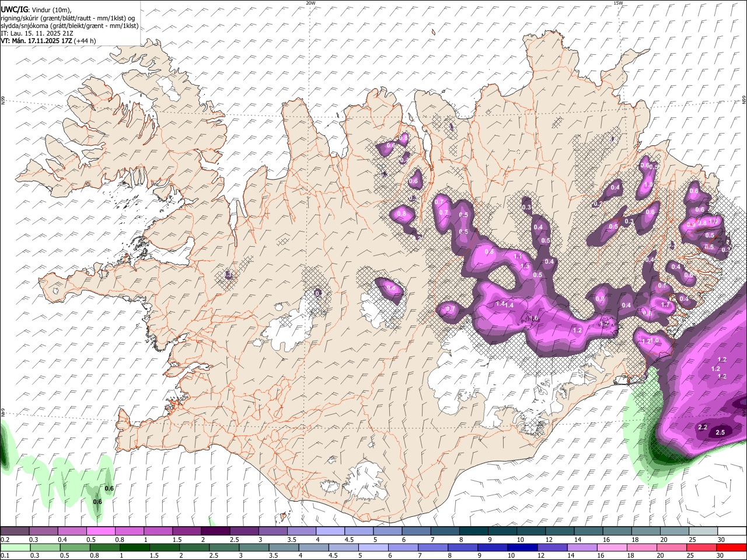Click the '1.7' snowfall value in the east
Image resolution: width=747 pixels, height=560 pixels.
pos(665,304)
